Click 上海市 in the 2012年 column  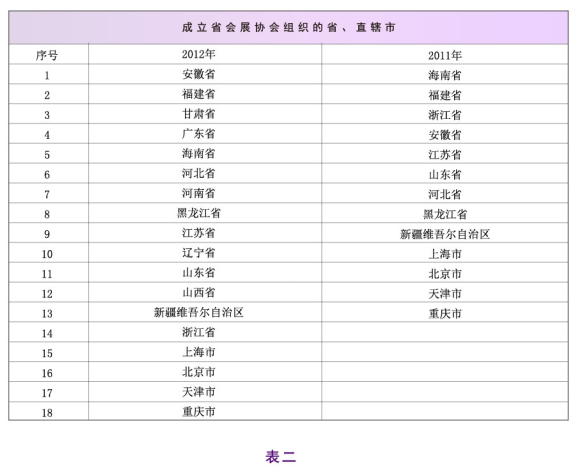198,352
